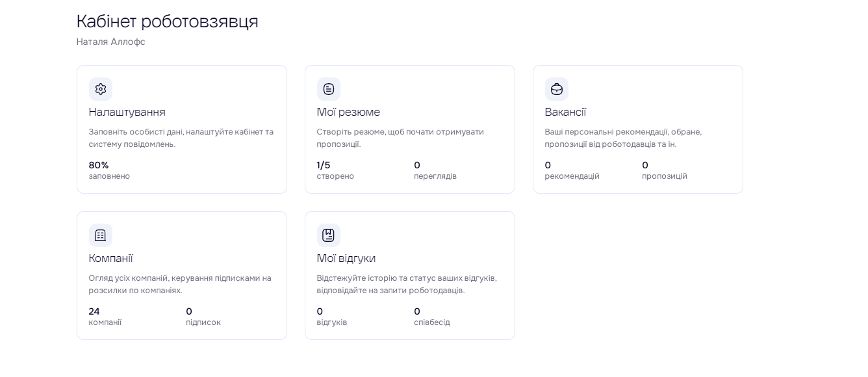868x377 pixels.
Task: Open the Мої резюме heading
Action: [348, 112]
